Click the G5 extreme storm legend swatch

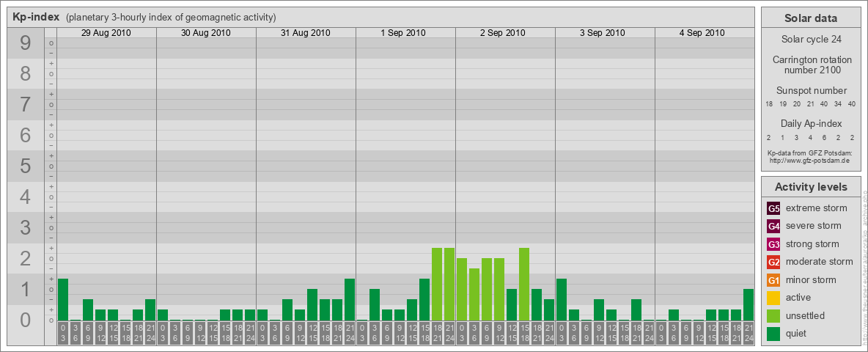pyautogui.click(x=773, y=209)
